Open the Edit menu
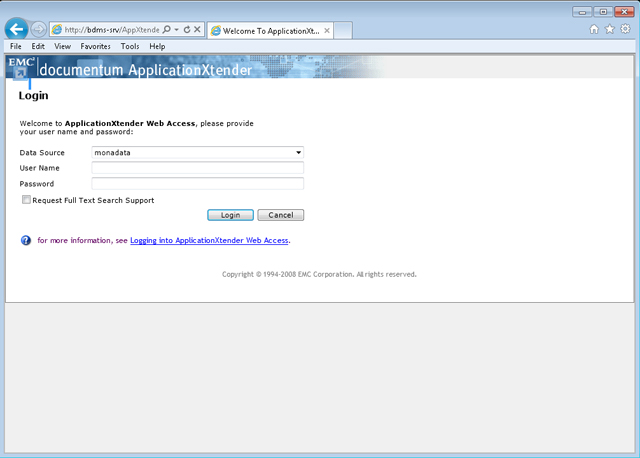The image size is (640, 458). coord(38,46)
